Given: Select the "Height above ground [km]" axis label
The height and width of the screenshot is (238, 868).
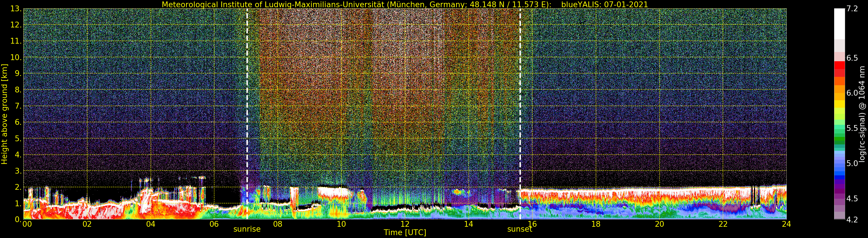Looking at the screenshot, I should 4,114.
